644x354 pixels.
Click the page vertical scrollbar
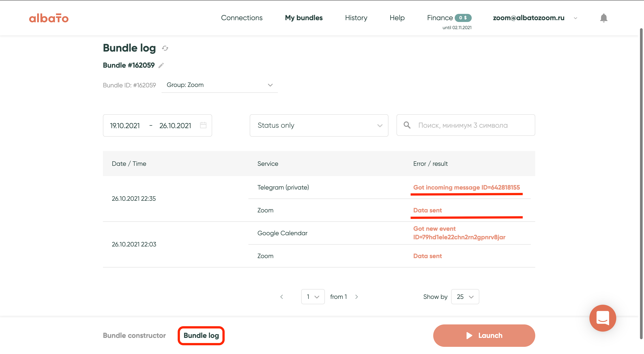[641, 184]
